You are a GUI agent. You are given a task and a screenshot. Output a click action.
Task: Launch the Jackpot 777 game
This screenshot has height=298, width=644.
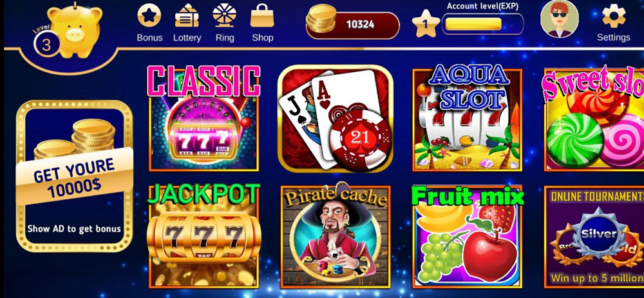[204, 236]
